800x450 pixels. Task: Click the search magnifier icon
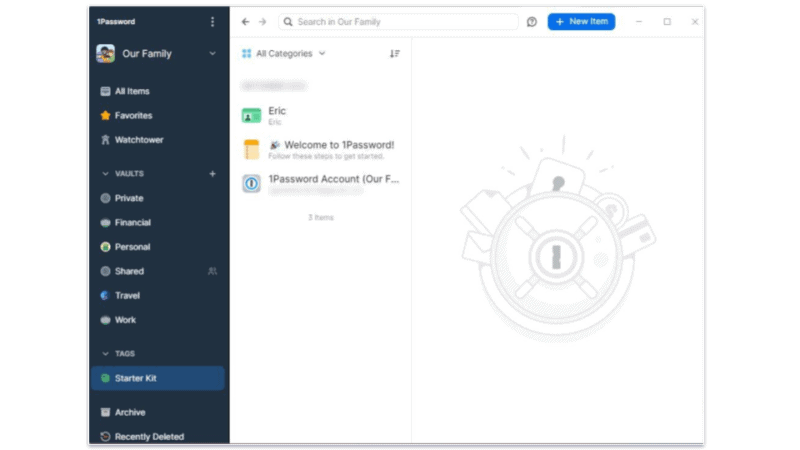click(288, 22)
